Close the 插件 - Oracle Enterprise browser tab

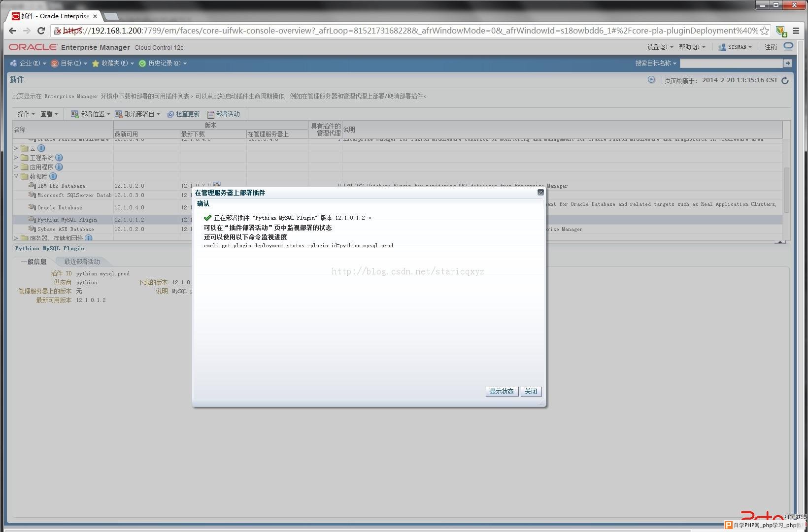coord(95,16)
